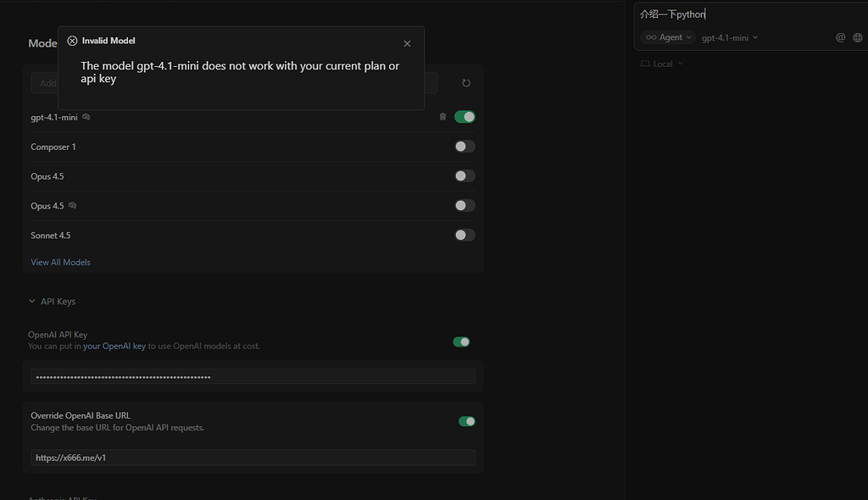Open the gpt-4.1-mini model picker in chat
The width and height of the screenshot is (868, 500).
730,37
